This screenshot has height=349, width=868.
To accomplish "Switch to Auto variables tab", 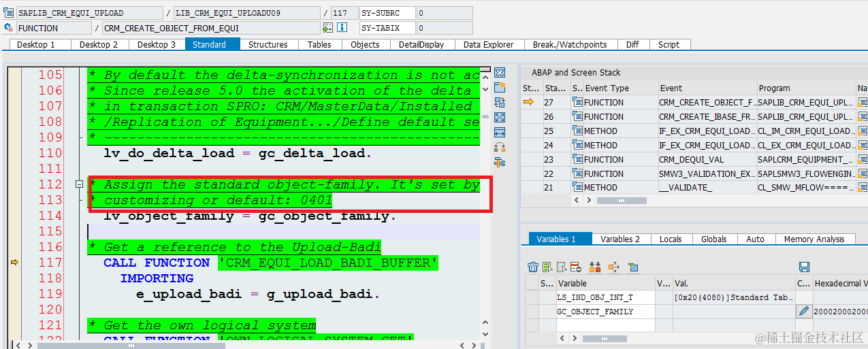I will (755, 239).
